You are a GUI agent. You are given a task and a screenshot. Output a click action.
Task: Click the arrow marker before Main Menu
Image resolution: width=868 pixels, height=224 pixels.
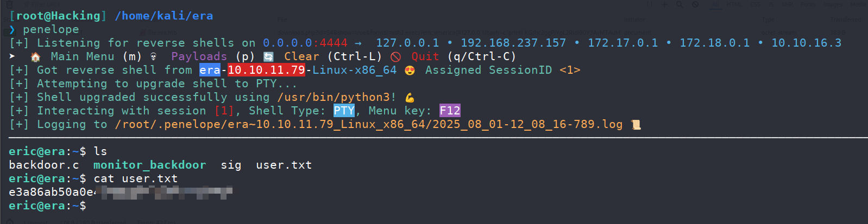pyautogui.click(x=12, y=56)
